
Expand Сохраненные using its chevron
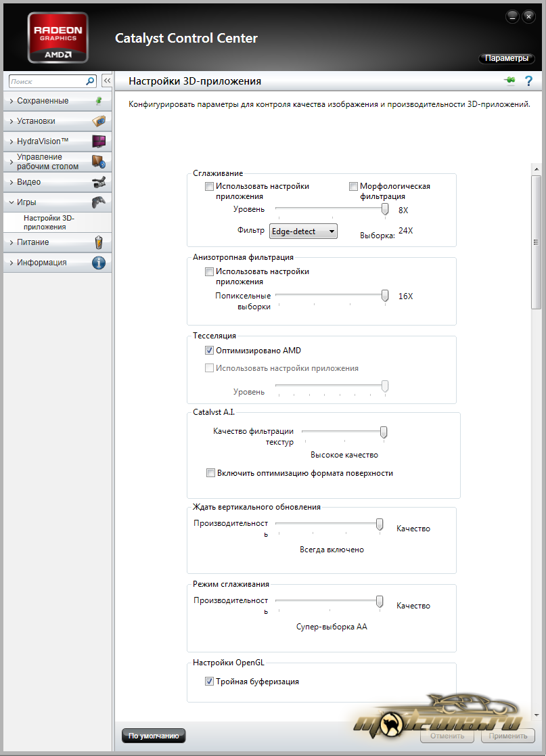(11, 102)
